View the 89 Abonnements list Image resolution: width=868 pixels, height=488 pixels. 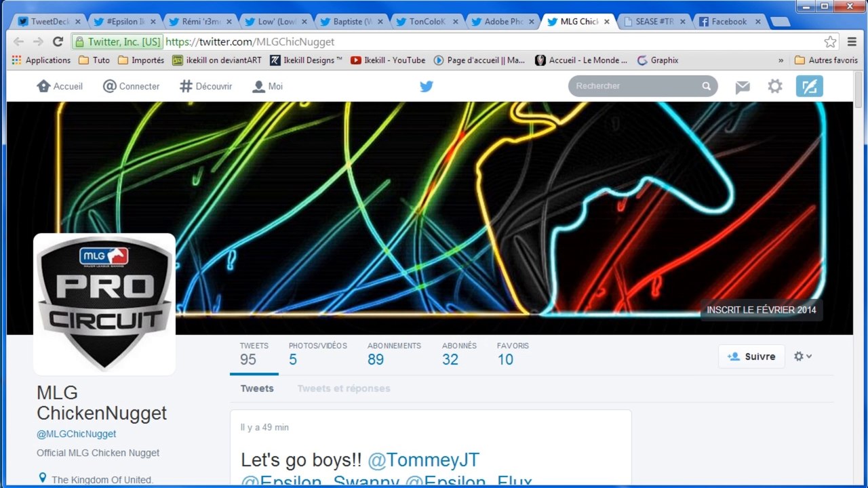point(394,354)
